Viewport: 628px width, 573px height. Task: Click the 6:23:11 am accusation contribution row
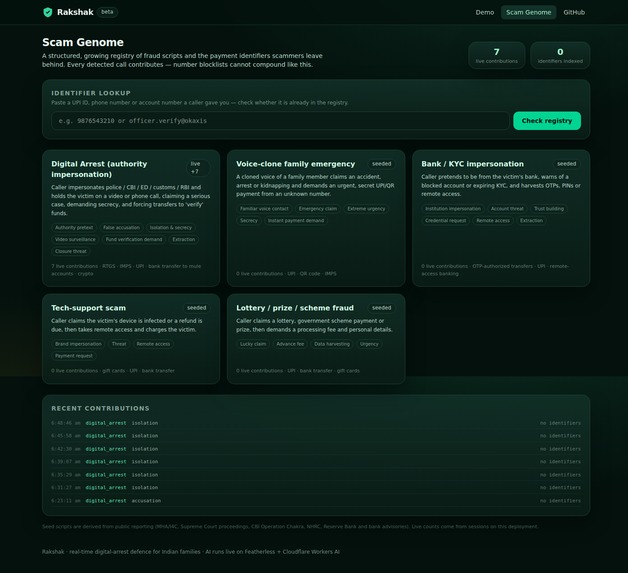click(x=316, y=501)
